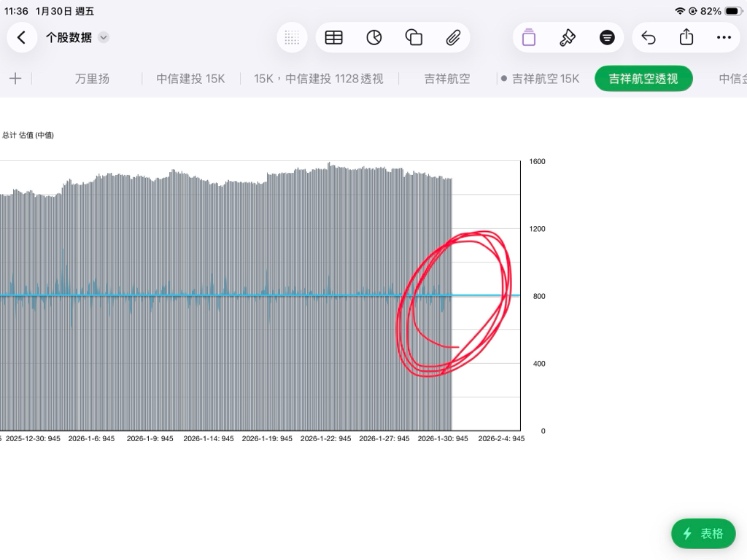Open the 吉祥航空 15K sheet tab
747x560 pixels.
(546, 79)
